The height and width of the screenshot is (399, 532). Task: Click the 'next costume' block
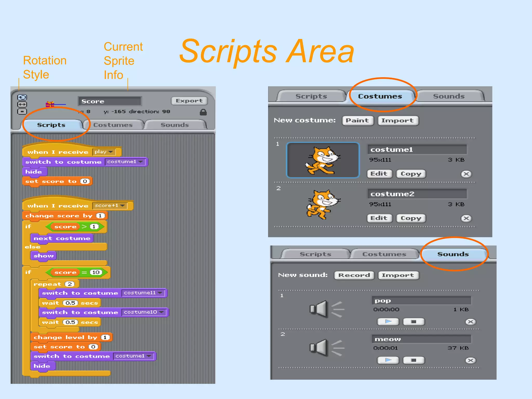(62, 238)
